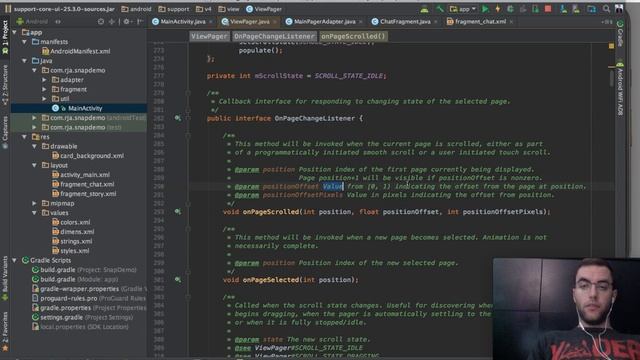Open card_background.xml in drawable folder
The image size is (640, 360).
(88, 156)
